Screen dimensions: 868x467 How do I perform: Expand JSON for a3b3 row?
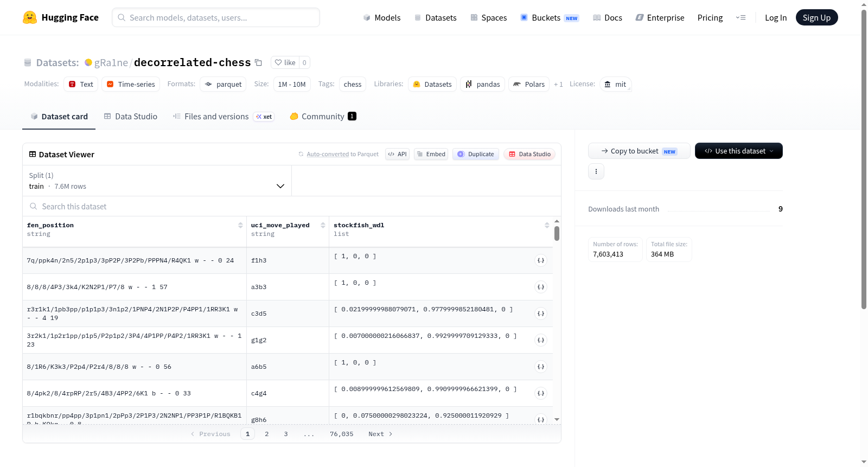click(541, 287)
